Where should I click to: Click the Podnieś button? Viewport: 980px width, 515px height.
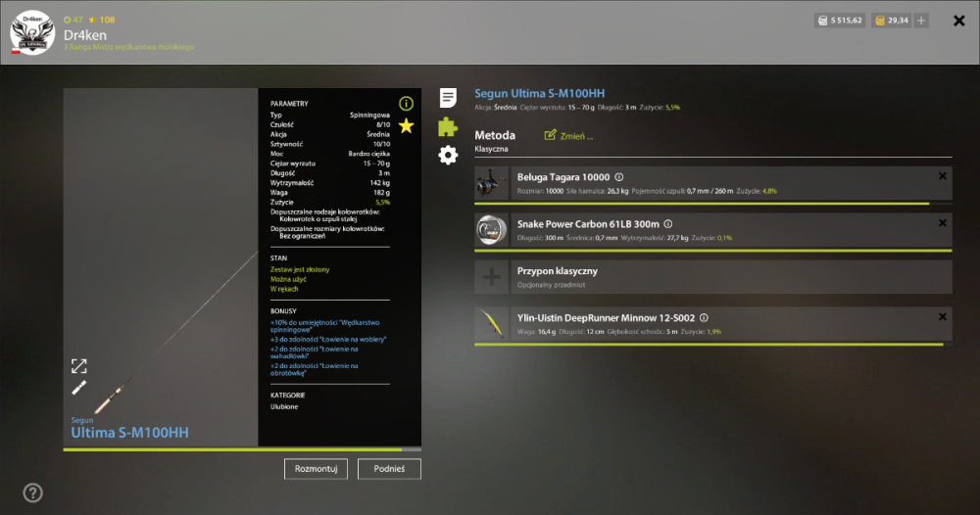point(389,469)
